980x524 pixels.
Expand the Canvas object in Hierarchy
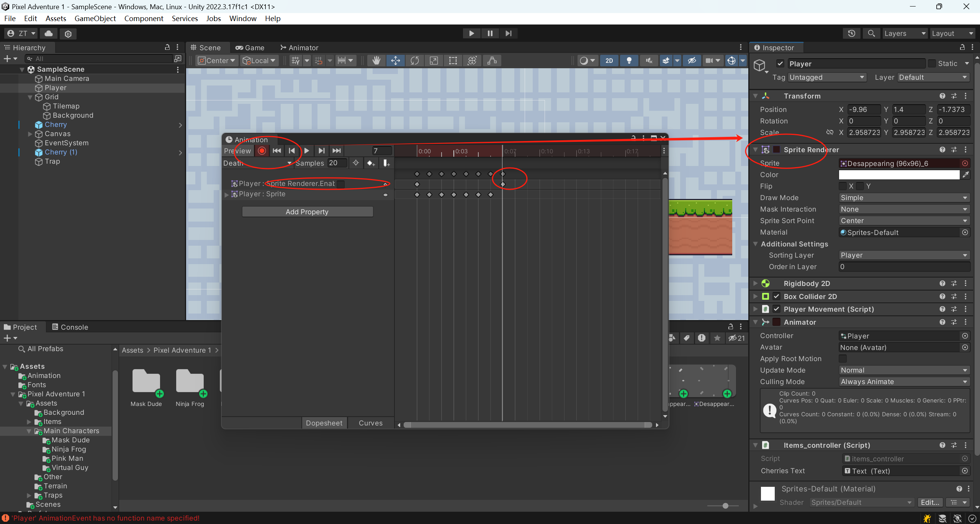pos(30,134)
